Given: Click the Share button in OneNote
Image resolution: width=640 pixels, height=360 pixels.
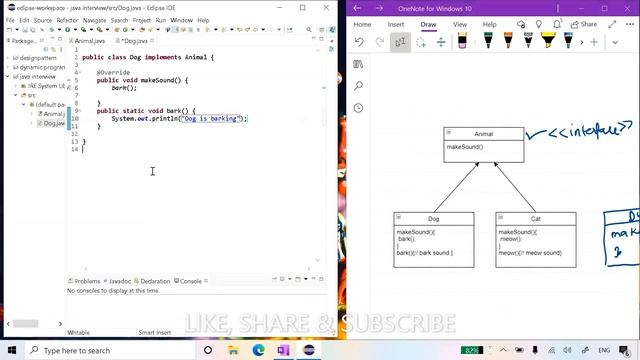Looking at the screenshot, I should click(x=584, y=24).
